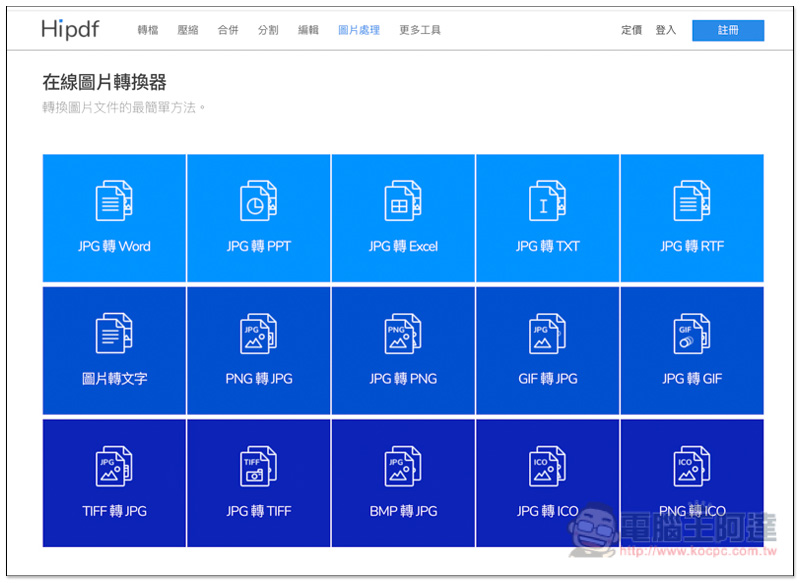Screen dimensions: 800x583
Task: Click the JPG 轉 PPT pie-chart icon
Action: 259,200
